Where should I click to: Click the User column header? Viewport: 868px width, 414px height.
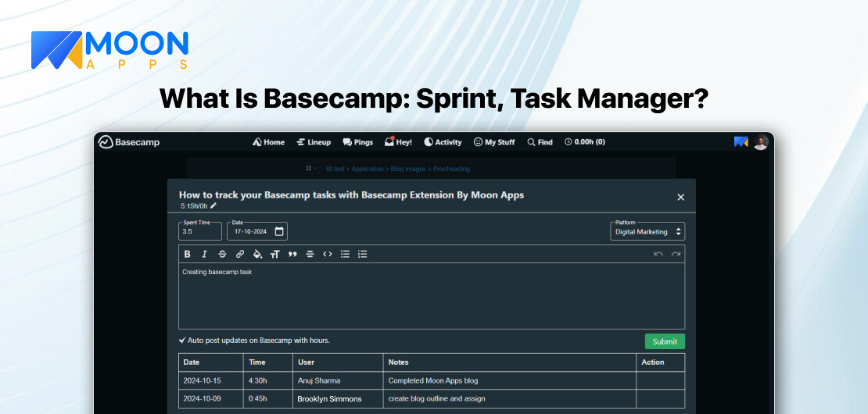pos(338,362)
